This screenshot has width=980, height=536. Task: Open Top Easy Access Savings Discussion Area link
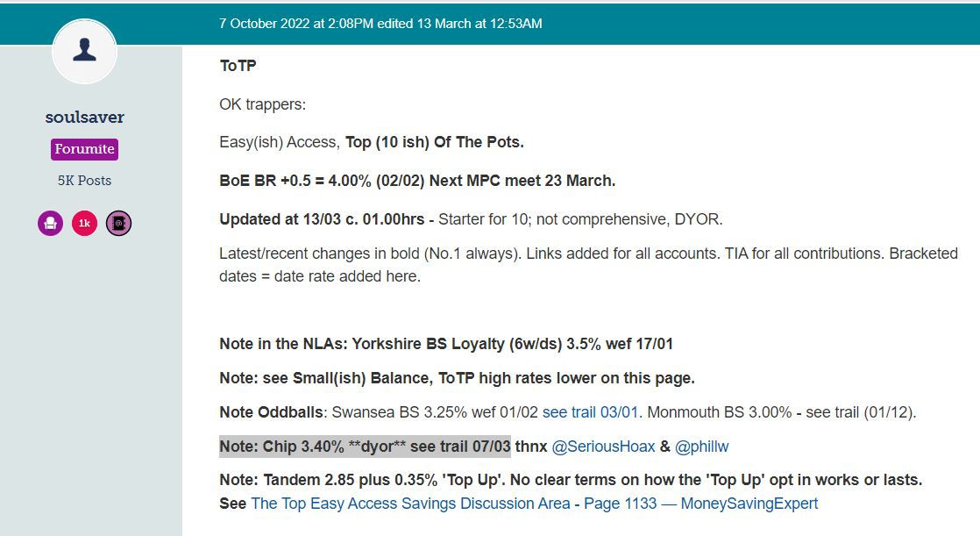535,504
